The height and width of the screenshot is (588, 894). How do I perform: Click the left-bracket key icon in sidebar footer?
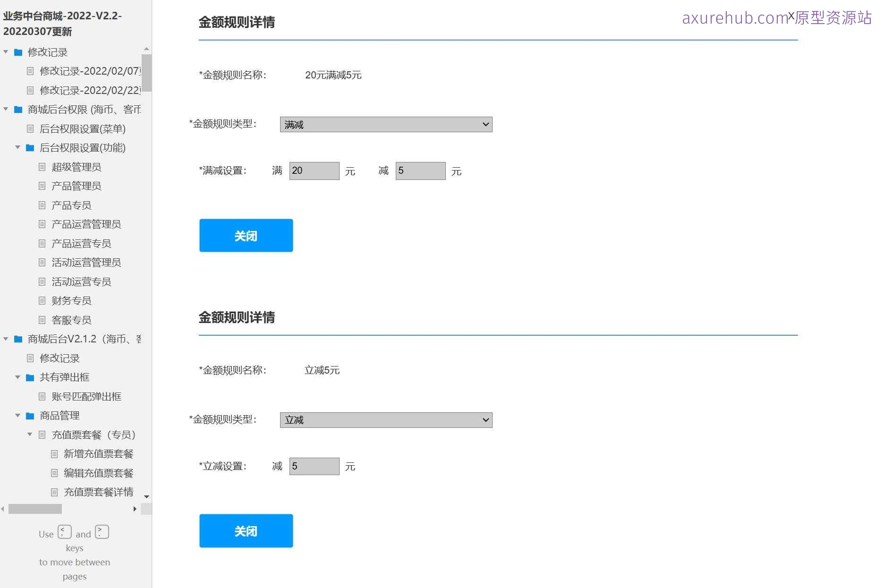tap(64, 531)
